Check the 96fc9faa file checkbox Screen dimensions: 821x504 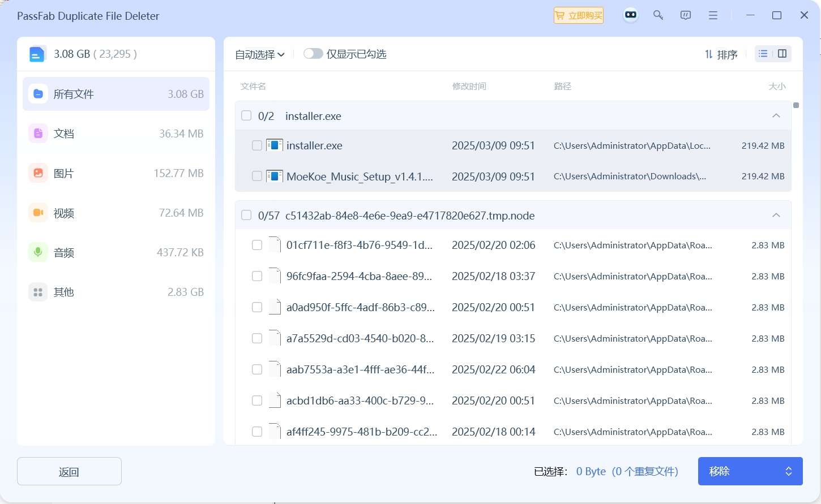click(x=257, y=276)
